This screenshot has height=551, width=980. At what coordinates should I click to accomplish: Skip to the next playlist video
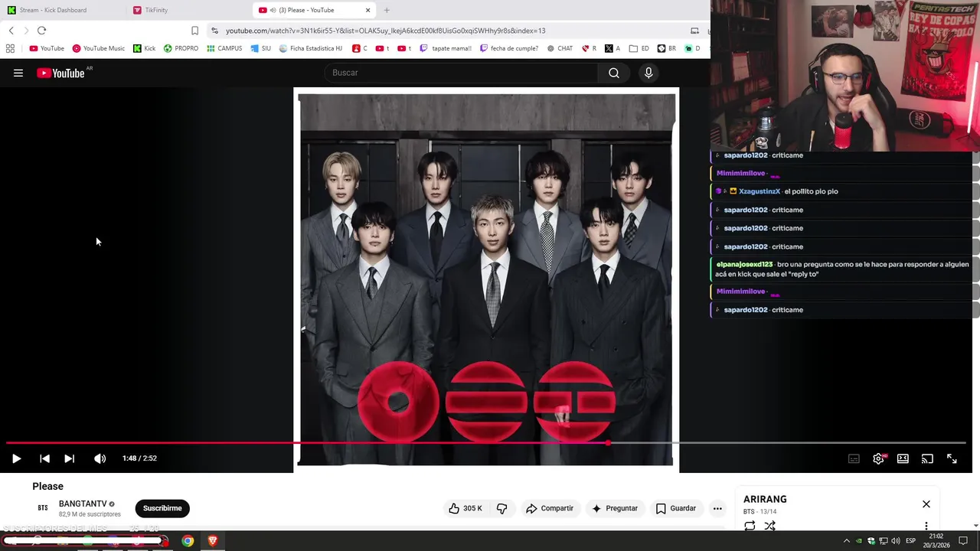click(69, 458)
